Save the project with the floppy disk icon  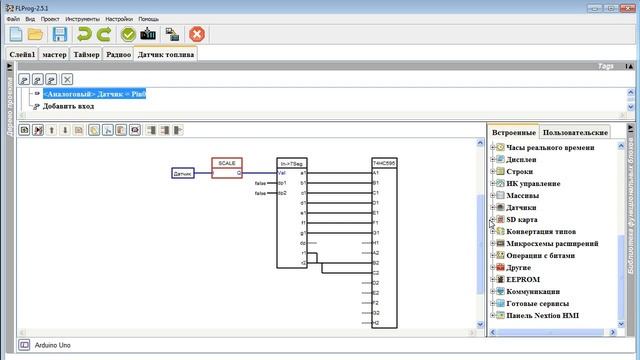(60, 34)
